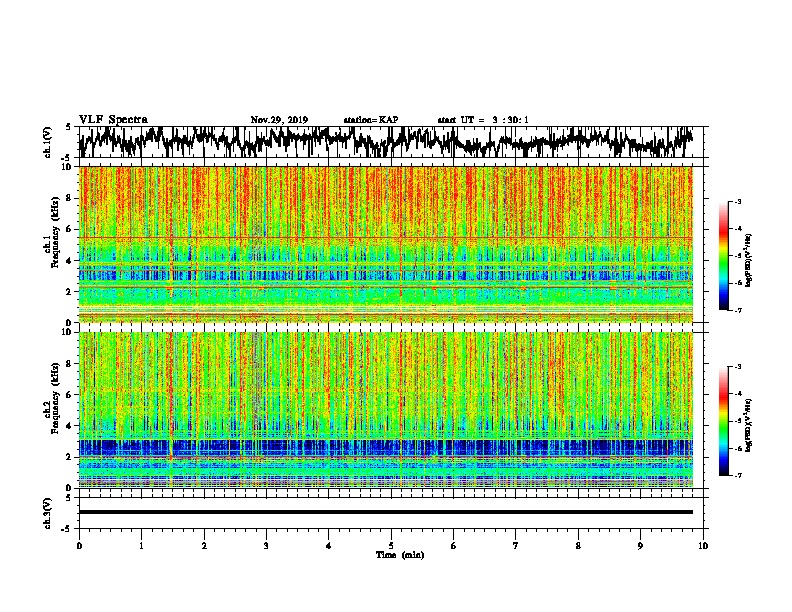792x612 pixels.
Task: Click the "7" minute tick on time axis
Action: (x=516, y=546)
